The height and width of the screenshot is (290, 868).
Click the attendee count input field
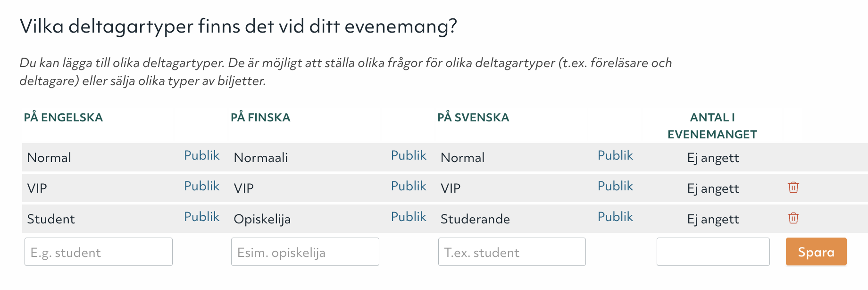(x=713, y=252)
